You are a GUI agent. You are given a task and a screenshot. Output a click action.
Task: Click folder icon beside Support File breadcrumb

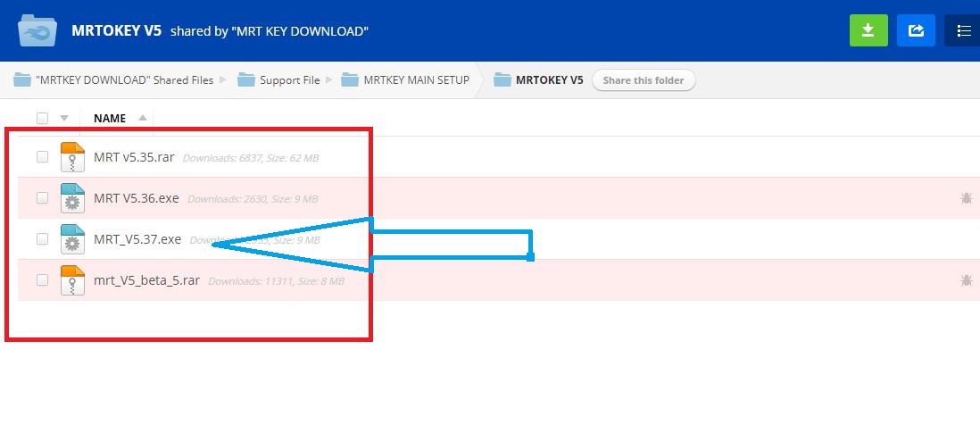click(246, 80)
